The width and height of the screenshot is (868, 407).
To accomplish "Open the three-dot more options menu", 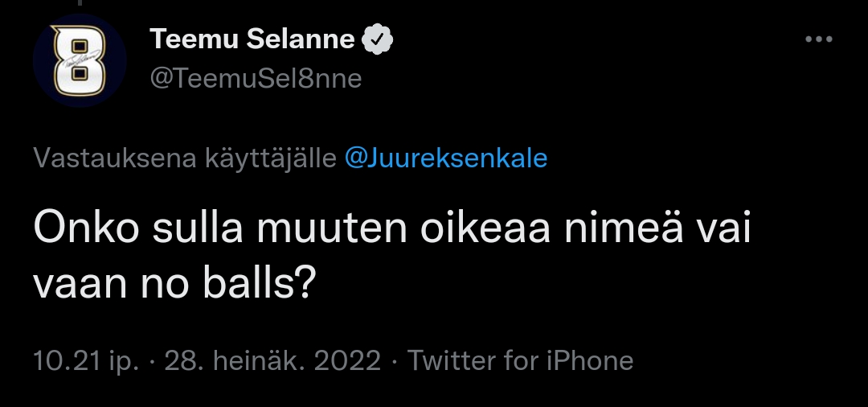I will [818, 39].
